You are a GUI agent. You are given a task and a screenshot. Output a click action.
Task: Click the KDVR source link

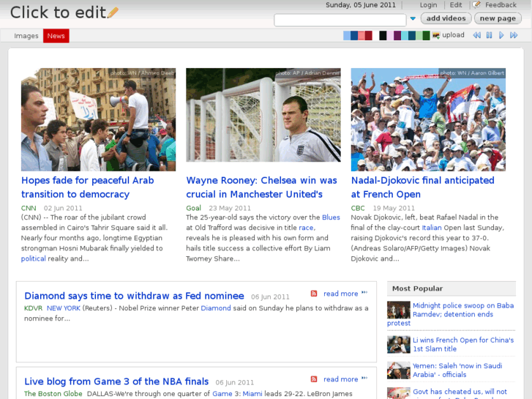33,308
